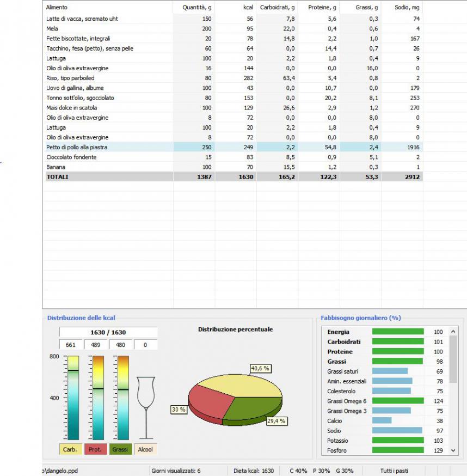Select the Carb. yellow legend box
Screen dimensions: 467x476
(x=70, y=450)
